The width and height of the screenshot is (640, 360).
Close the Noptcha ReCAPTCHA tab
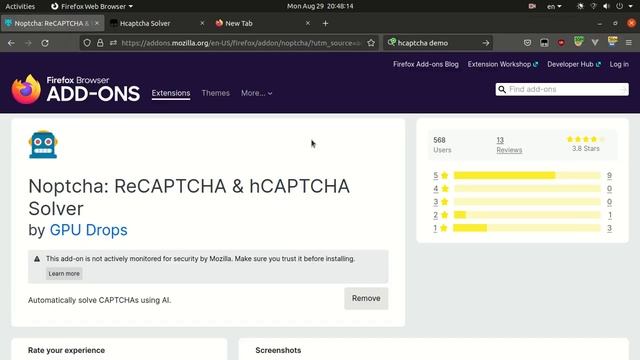point(97,23)
